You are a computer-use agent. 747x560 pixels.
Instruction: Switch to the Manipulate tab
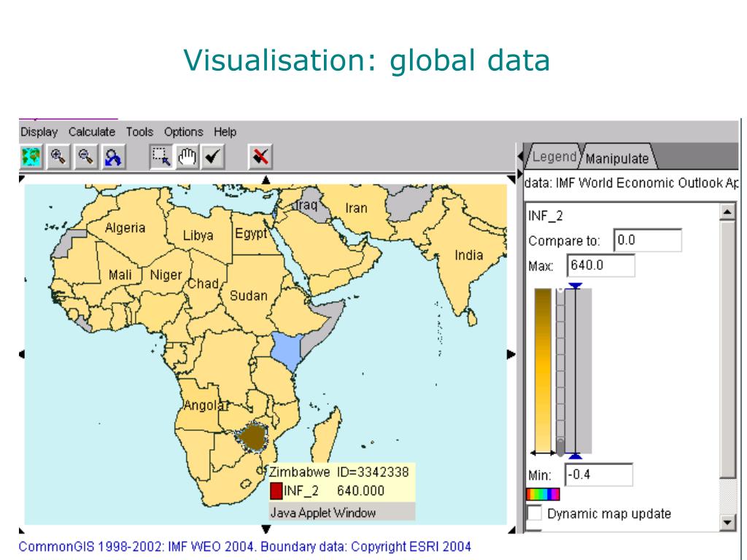(x=617, y=157)
